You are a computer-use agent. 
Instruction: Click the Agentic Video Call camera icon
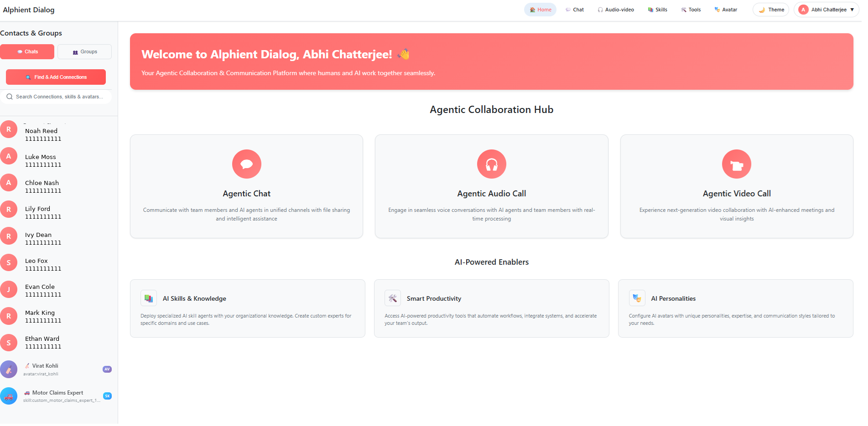[736, 164]
